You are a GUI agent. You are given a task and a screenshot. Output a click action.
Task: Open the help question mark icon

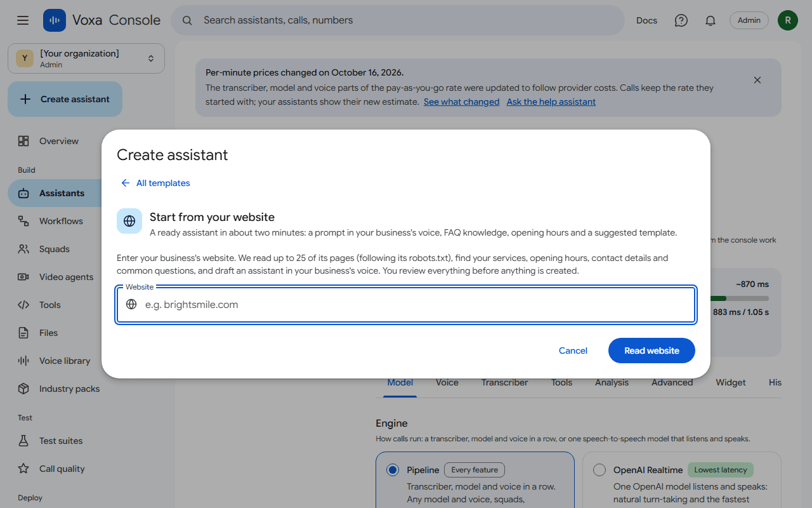(681, 20)
